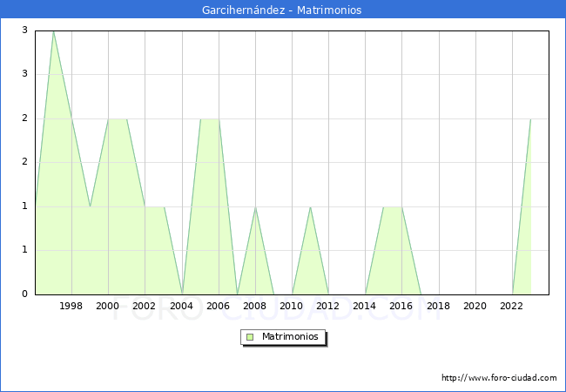Click the green Matrimonios legend swatch
This screenshot has width=566, height=392.
tap(250, 337)
